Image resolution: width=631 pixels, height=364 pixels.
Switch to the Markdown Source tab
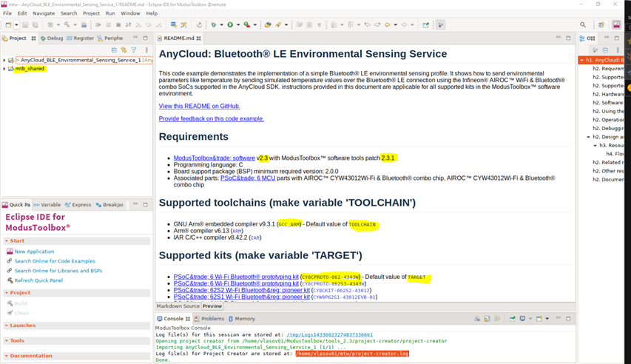coord(178,306)
